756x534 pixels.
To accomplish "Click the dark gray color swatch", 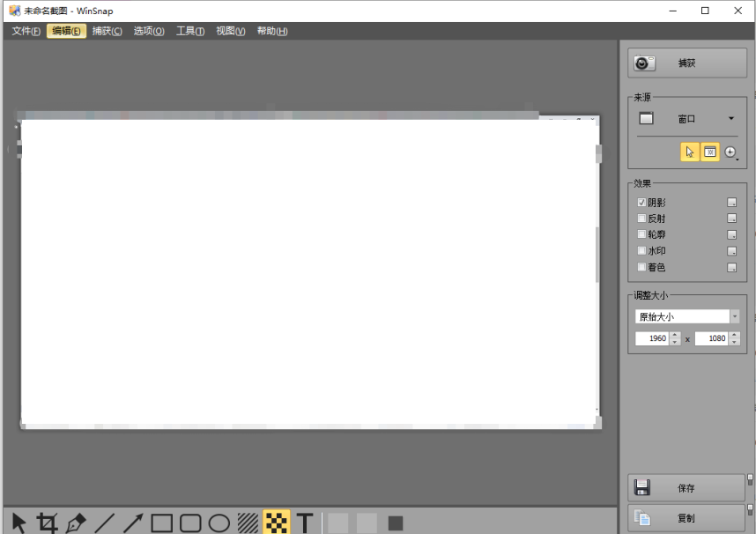I will (396, 523).
